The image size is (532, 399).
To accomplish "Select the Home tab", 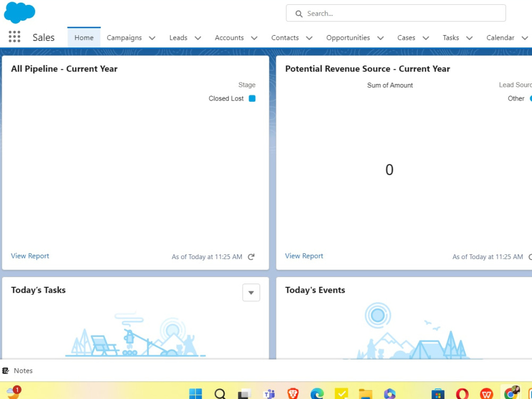I will 84,38.
